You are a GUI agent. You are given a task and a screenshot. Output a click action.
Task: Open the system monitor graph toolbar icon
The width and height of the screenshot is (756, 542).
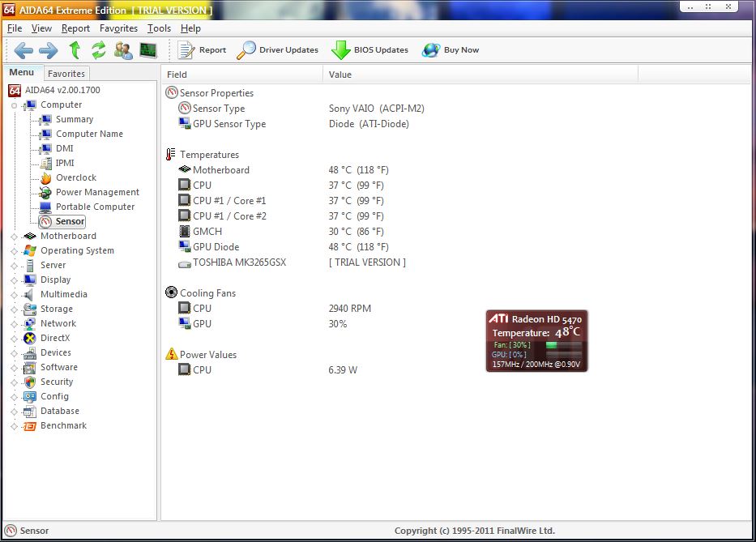click(148, 50)
